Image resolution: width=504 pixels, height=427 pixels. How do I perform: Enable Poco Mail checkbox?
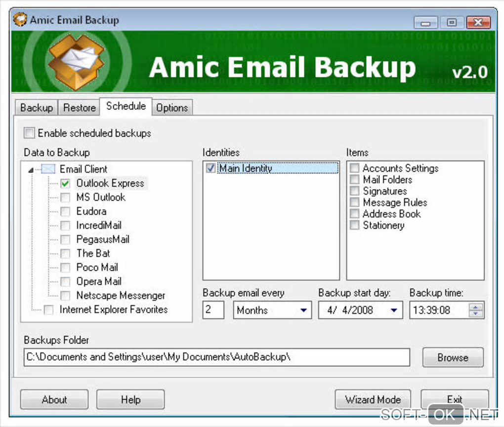[x=65, y=267]
